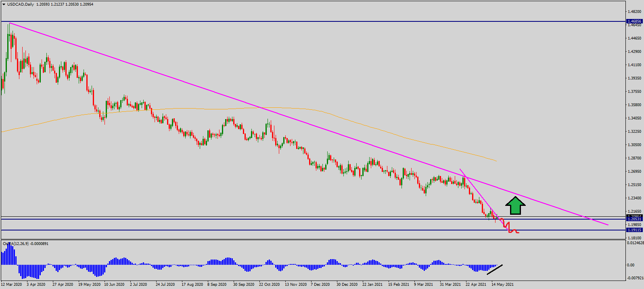
Task: Click the 1.46856 price tag
Action: 634,21
